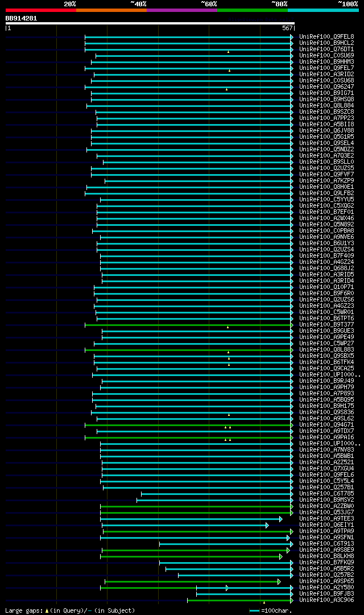Open hit UniRef100_C0SU69

pos(326,56)
